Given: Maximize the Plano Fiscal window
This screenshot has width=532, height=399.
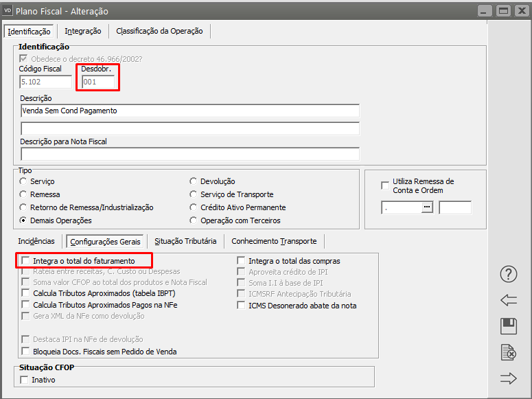Looking at the screenshot, I should pyautogui.click(x=503, y=11).
